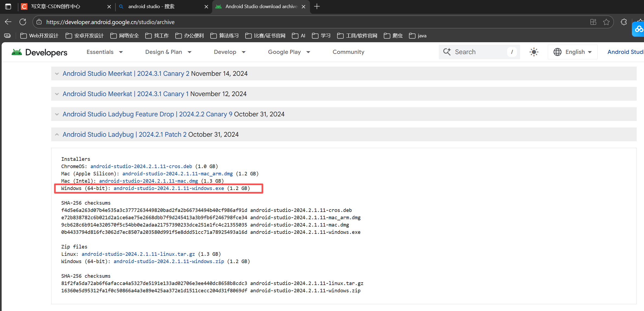The width and height of the screenshot is (644, 311).
Task: Open browser extensions puzzle icon
Action: [624, 22]
